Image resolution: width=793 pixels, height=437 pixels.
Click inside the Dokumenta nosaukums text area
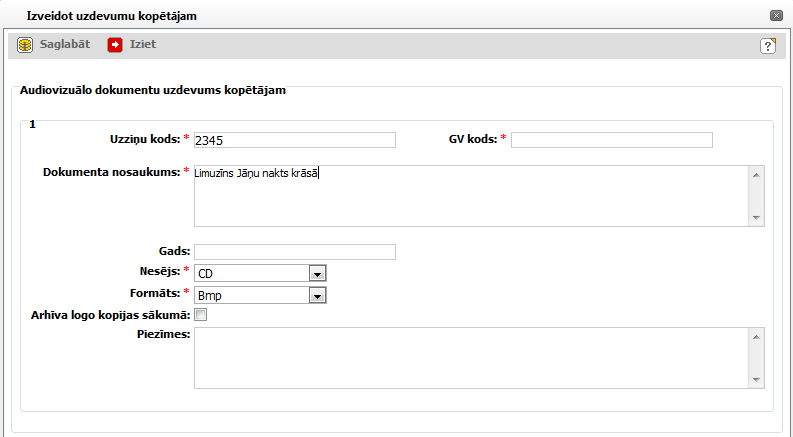470,196
